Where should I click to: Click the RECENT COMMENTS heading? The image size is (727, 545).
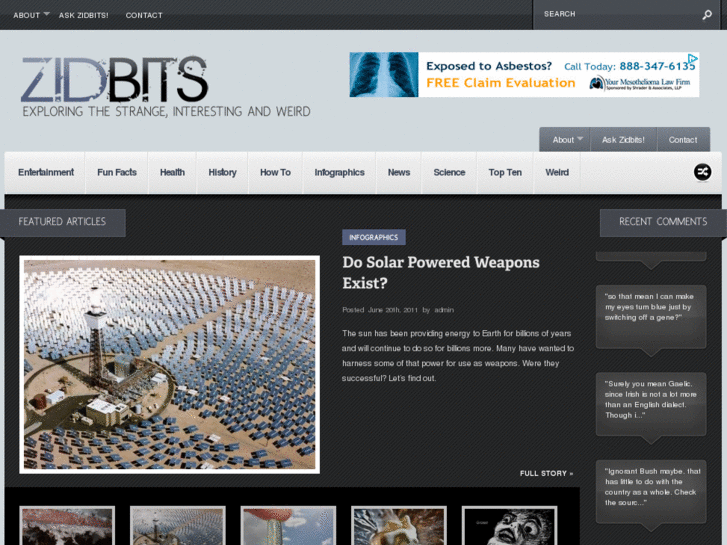click(663, 222)
